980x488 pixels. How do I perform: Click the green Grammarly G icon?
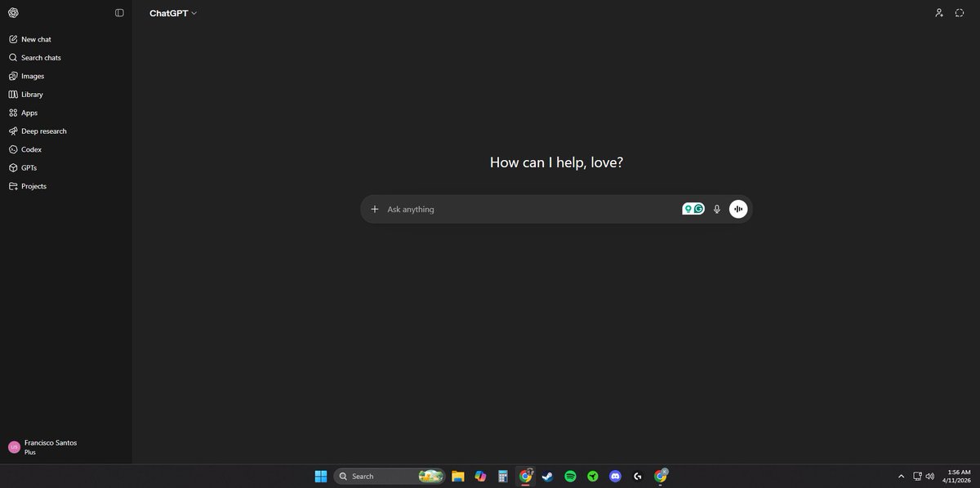click(x=699, y=209)
